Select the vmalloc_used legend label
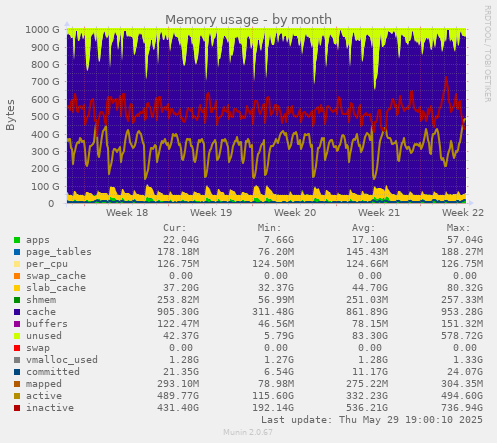The height and width of the screenshot is (443, 497). click(62, 360)
